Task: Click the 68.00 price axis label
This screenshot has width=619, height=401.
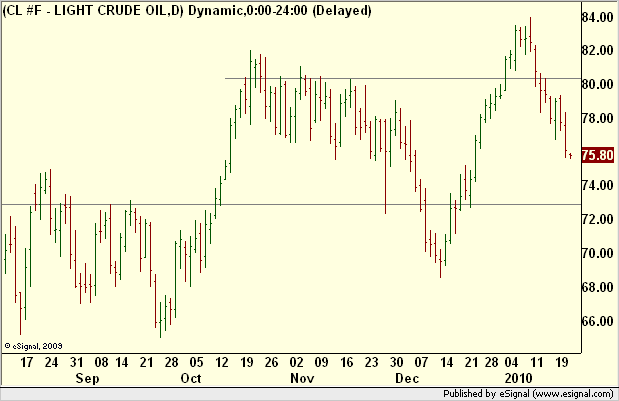Action: (x=598, y=287)
